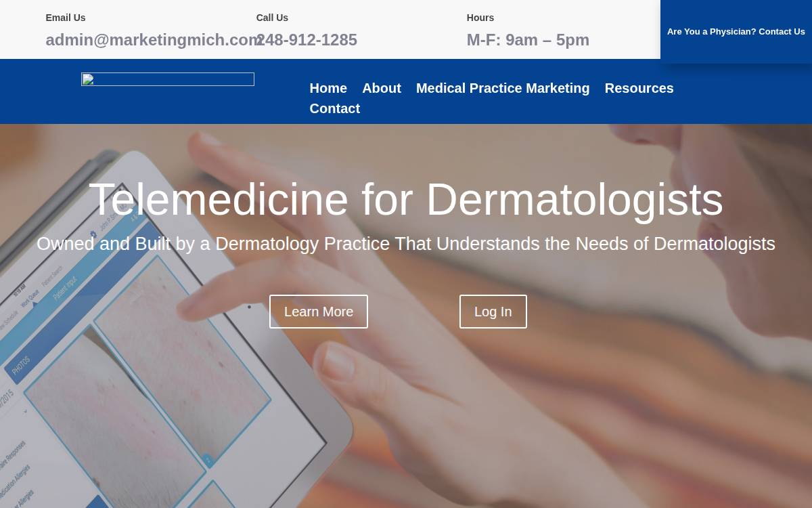
Task: Go to the Contact menu item
Action: [x=335, y=108]
